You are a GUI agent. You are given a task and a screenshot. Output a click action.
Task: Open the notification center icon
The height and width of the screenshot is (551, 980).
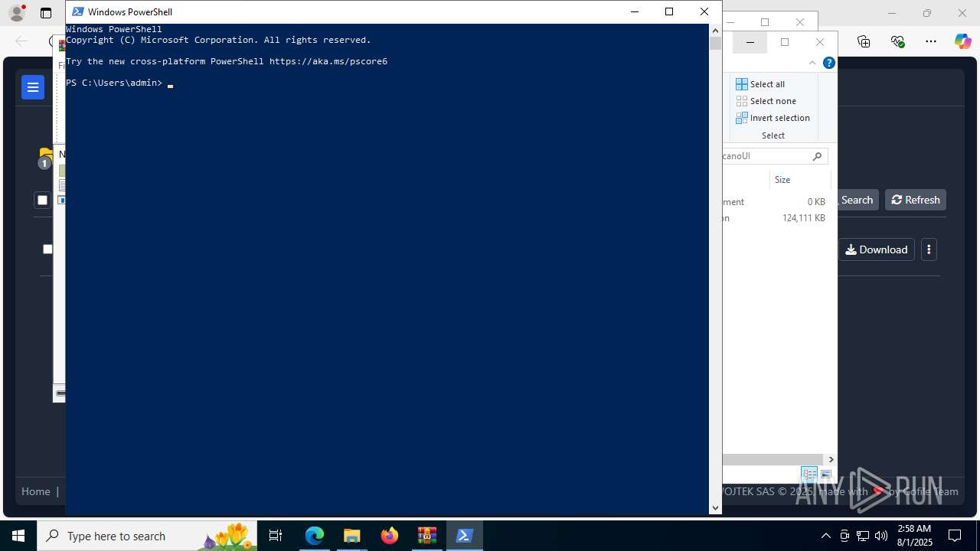(955, 536)
